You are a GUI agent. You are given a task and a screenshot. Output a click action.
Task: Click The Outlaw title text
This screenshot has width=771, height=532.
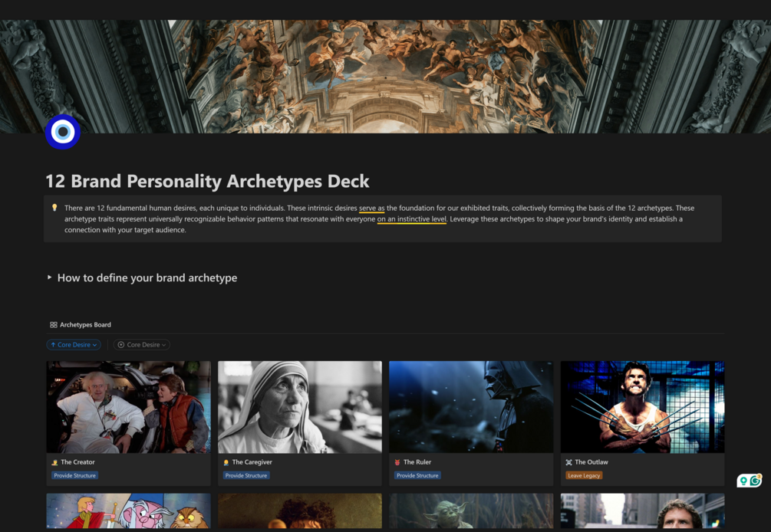[x=591, y=462]
